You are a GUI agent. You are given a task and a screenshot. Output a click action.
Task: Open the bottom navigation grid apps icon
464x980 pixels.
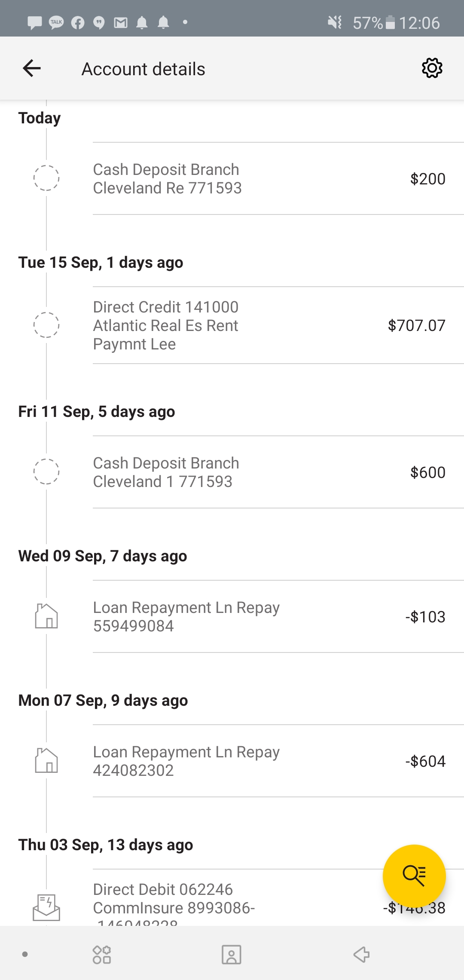(x=102, y=955)
